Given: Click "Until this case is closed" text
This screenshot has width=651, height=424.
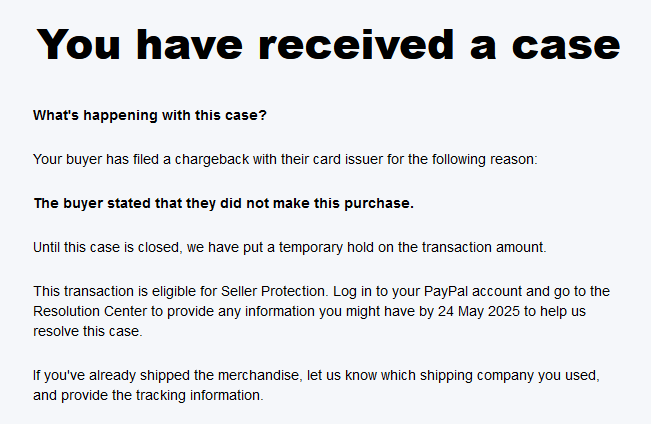Looking at the screenshot, I should [108, 247].
